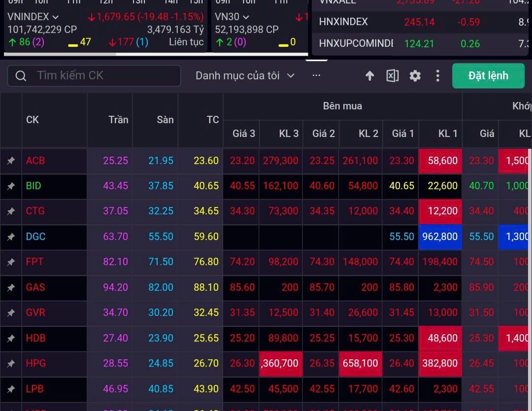
Task: Toggle pin for BID row
Action: coord(11,186)
